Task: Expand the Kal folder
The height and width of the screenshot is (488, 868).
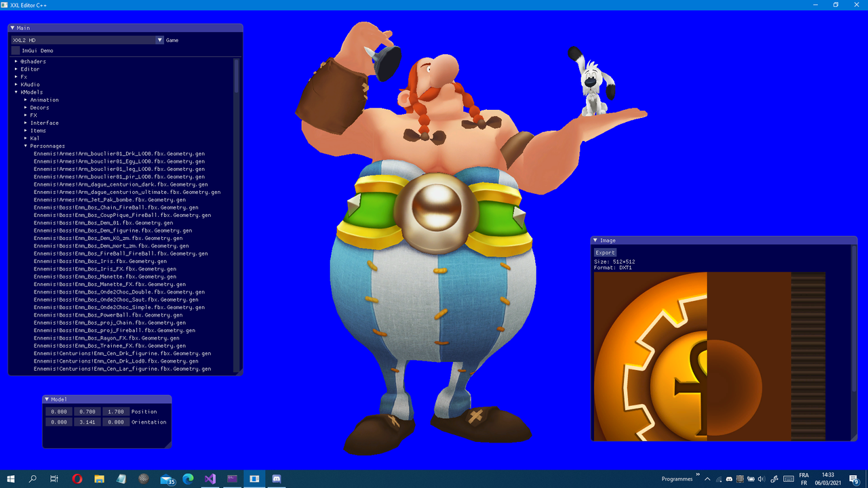Action: coord(26,138)
